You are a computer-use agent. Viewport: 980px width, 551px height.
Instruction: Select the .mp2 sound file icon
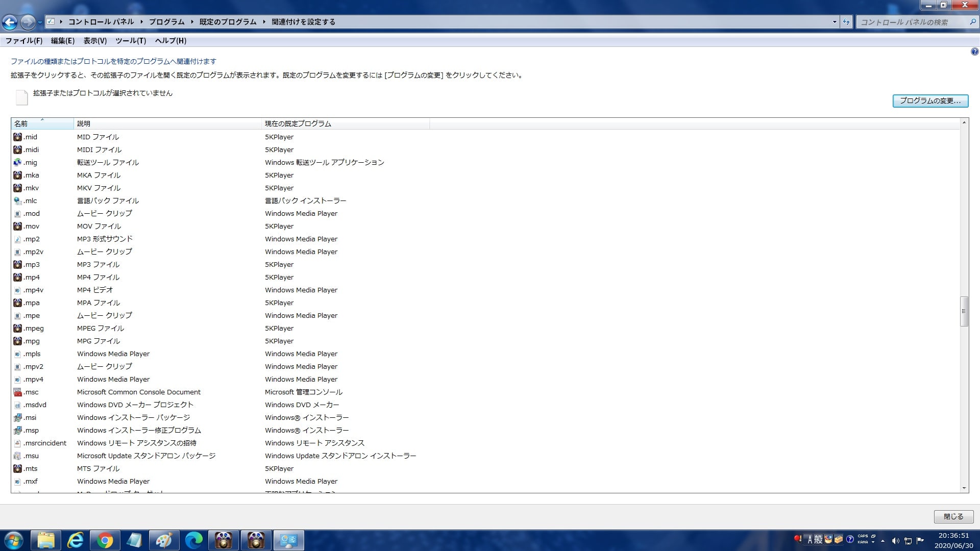[17, 239]
